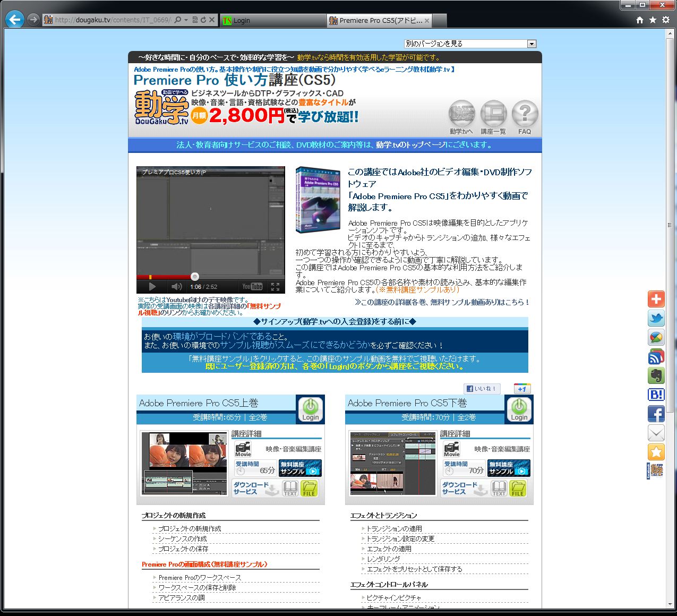The width and height of the screenshot is (677, 616).
Task: Open エフェクトをプリセットとして保存する link
Action: (x=414, y=569)
